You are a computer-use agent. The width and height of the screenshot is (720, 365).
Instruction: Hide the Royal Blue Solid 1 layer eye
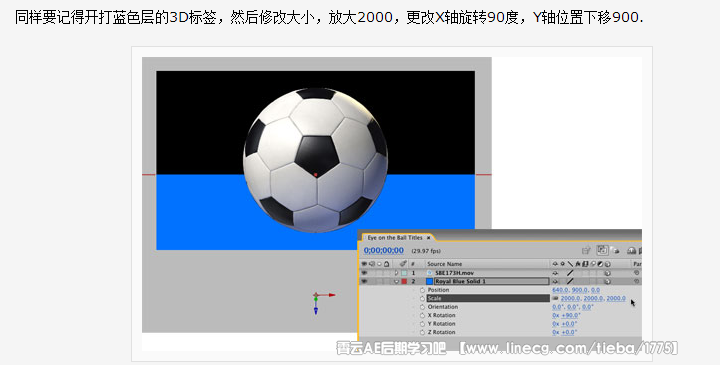[364, 281]
